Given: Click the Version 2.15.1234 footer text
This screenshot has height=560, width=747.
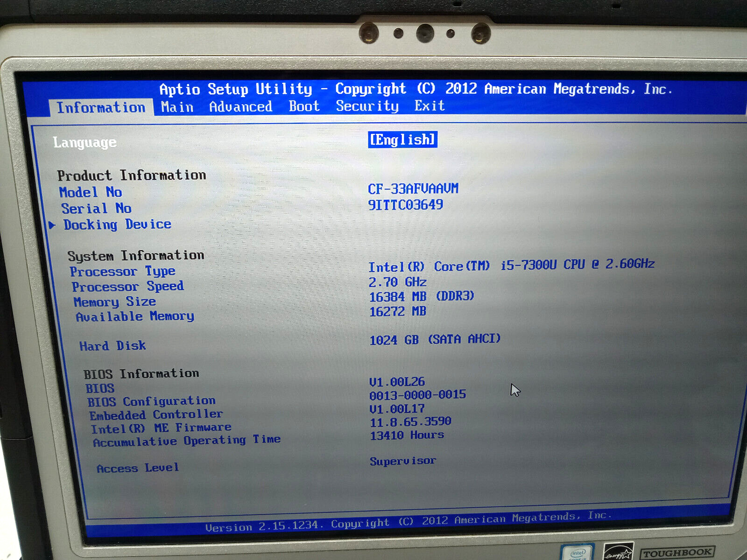Looking at the screenshot, I should 409,522.
